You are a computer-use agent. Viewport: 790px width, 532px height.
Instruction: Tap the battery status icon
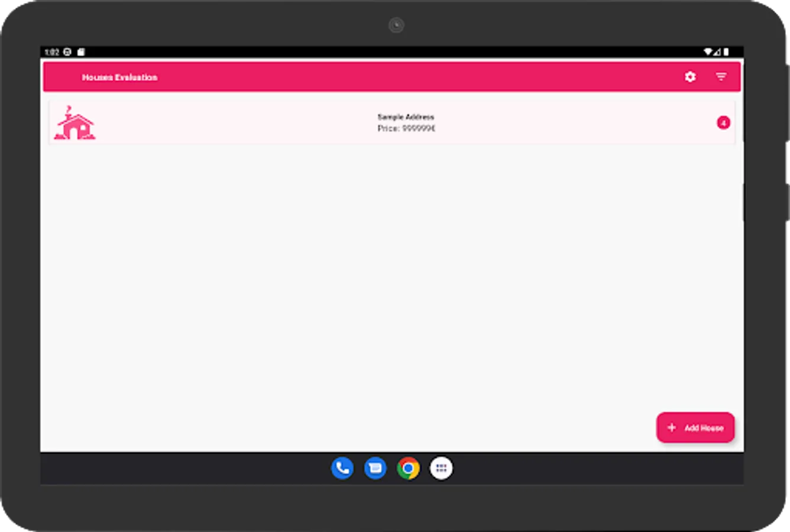(726, 52)
